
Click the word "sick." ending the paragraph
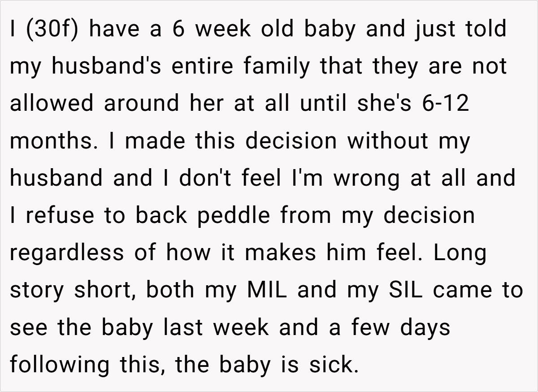(334, 365)
